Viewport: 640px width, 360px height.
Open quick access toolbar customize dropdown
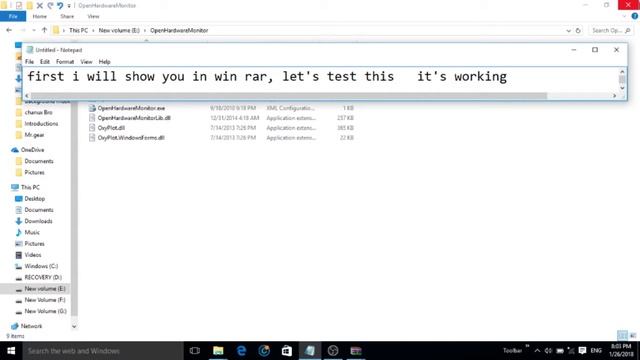coord(69,6)
